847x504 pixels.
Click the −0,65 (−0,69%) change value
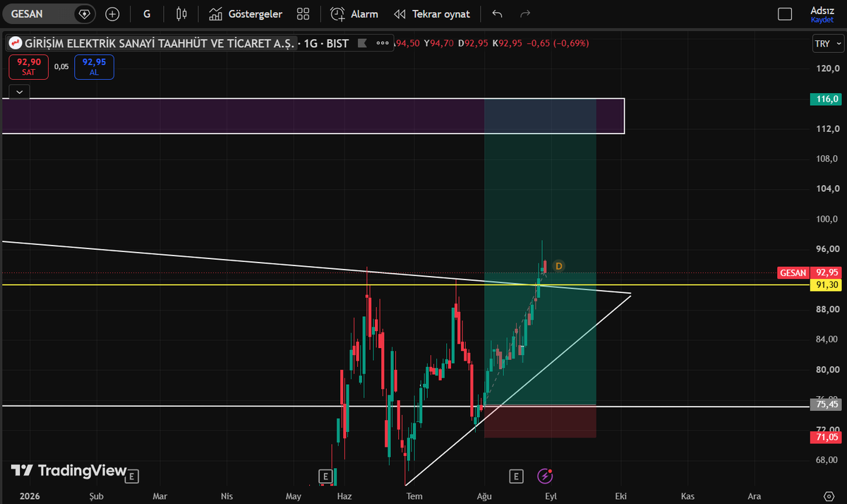(557, 43)
